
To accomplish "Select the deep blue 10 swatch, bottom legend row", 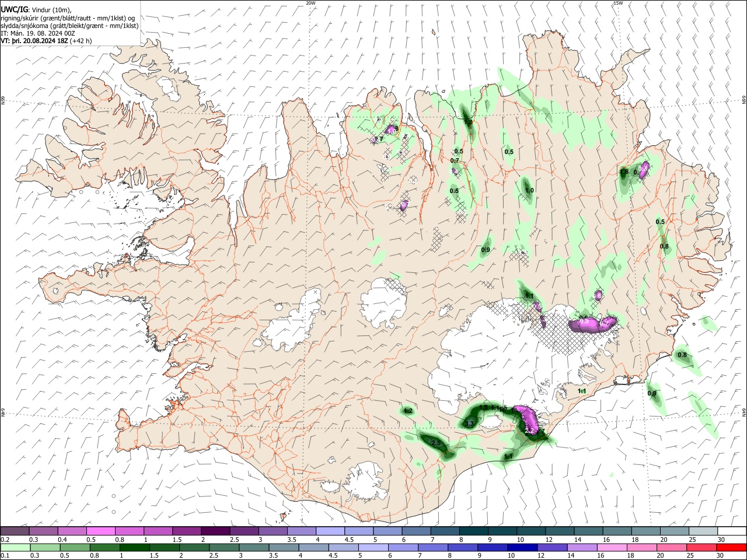I will [522, 547].
